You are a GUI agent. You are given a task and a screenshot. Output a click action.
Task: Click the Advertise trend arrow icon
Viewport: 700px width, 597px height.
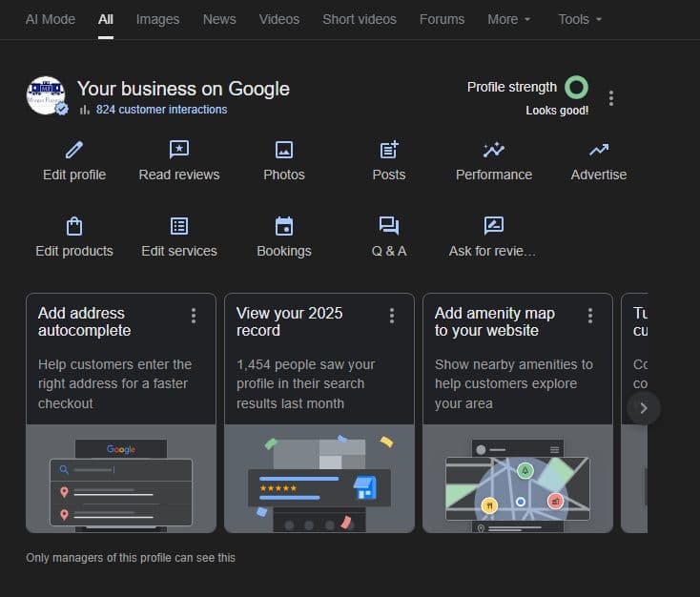599,150
